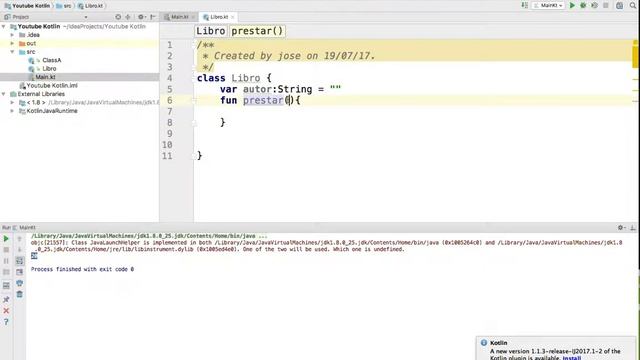Expand the out folder arrow
The height and width of the screenshot is (360, 640).
click(12, 43)
